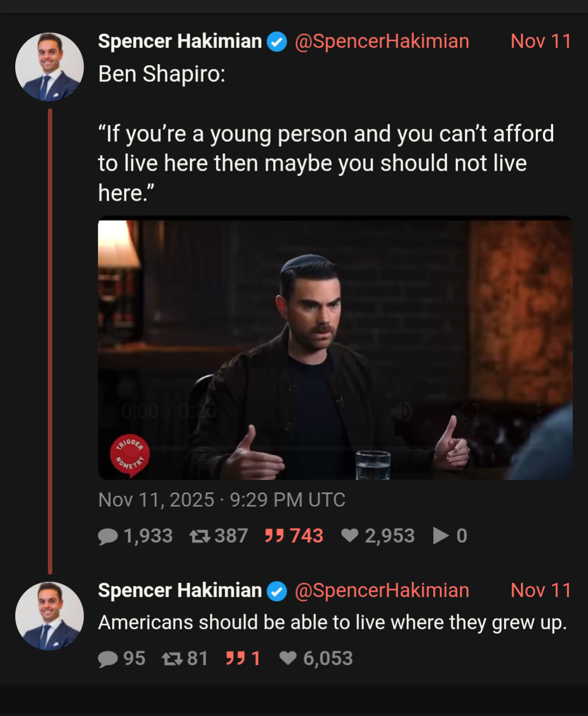588x716 pixels.
Task: Open the reply tweet about Americans living where they grew up
Action: point(332,623)
